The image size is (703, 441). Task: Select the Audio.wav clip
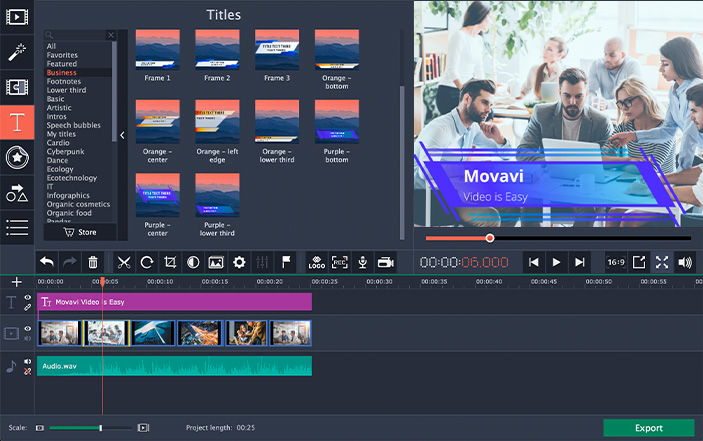click(x=174, y=366)
